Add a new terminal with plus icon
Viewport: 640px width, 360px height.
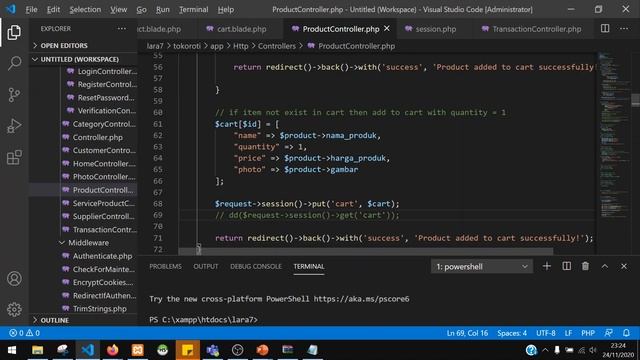(x=547, y=266)
